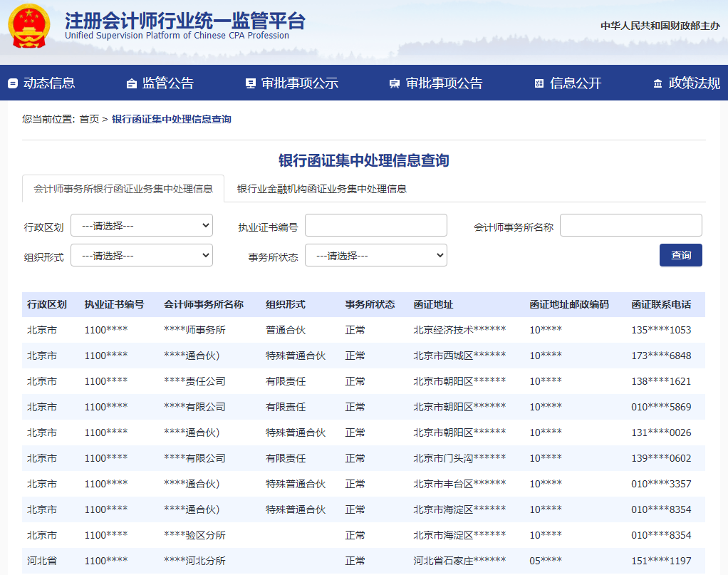
Task: Open the 政策法规 menu item
Action: [694, 83]
